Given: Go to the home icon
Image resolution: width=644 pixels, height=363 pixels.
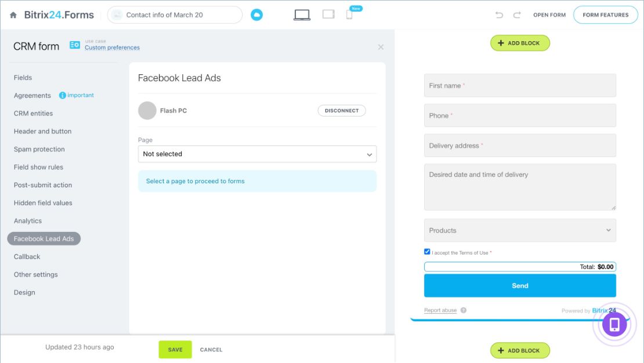Looking at the screenshot, I should 13,15.
